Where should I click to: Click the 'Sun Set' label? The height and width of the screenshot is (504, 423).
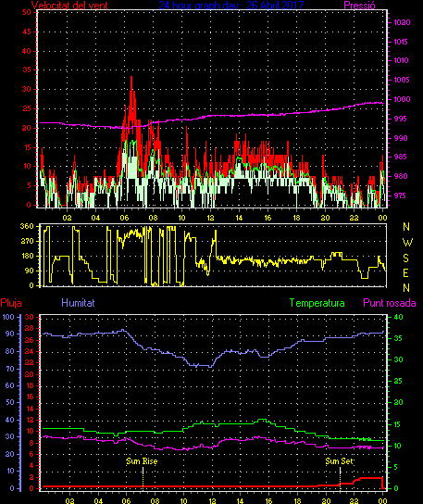click(x=339, y=461)
